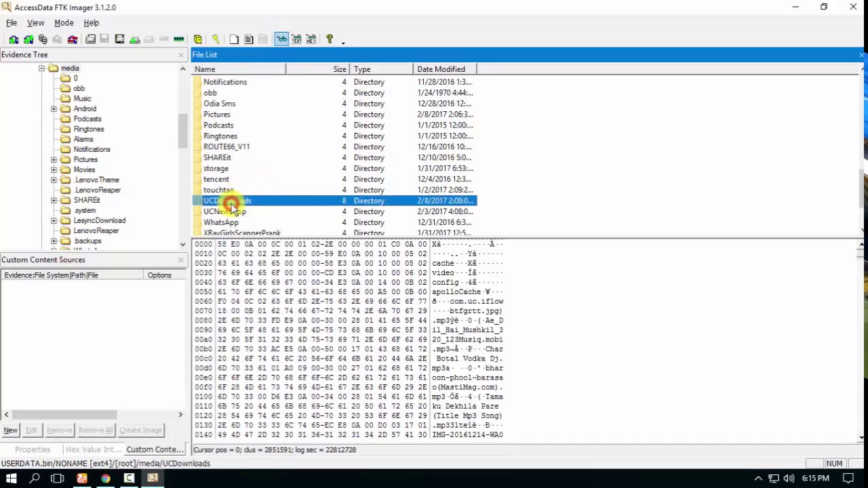Expand the SHAREit folder node in tree
Viewport: 868px width, 488px height.
(x=54, y=201)
